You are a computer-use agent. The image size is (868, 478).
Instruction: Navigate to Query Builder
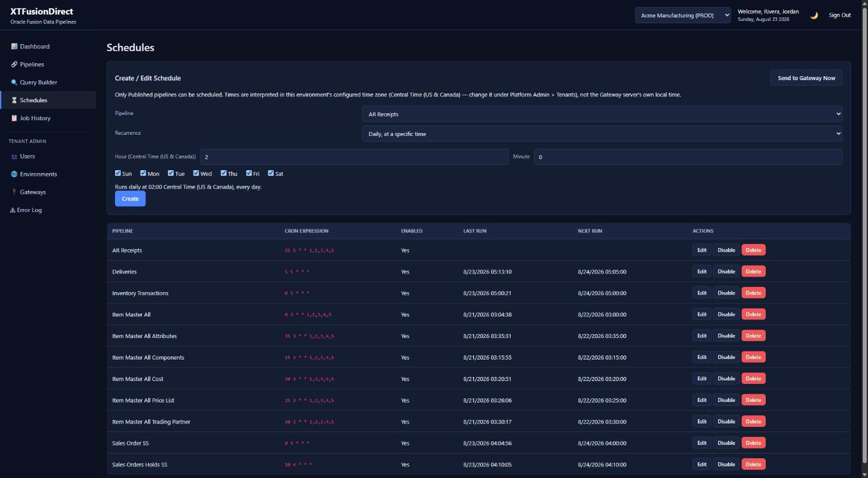click(48, 82)
